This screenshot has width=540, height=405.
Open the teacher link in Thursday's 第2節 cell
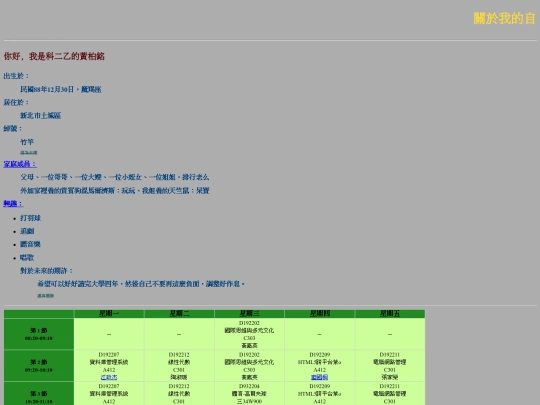(x=319, y=377)
